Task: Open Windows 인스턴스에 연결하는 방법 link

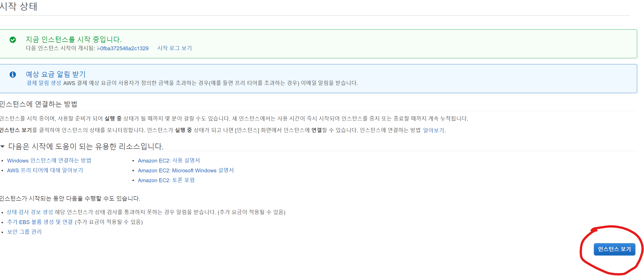Action: click(x=49, y=160)
